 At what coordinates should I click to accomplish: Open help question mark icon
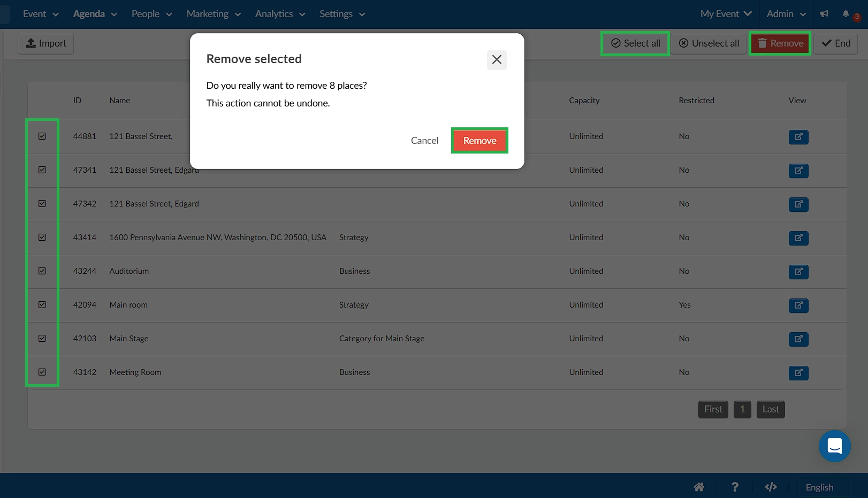[x=735, y=487]
